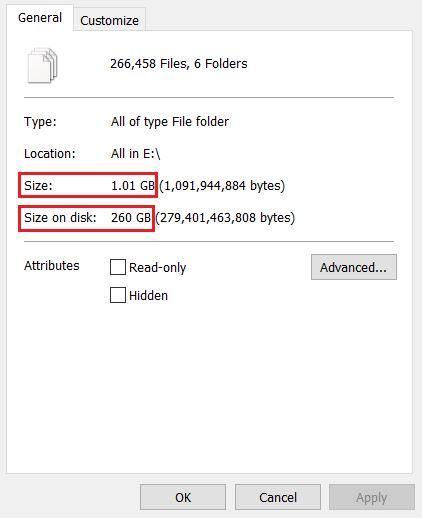
Task: Click the multiple files icon
Action: (x=43, y=65)
